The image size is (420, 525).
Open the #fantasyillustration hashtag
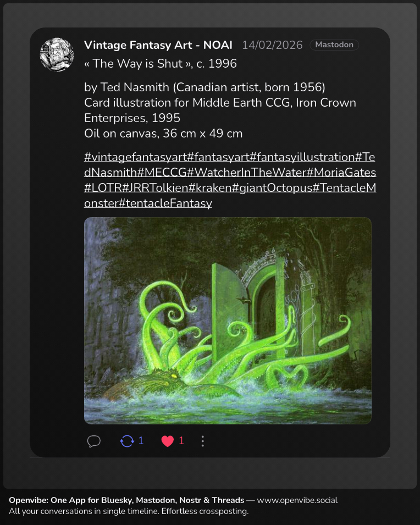click(x=302, y=157)
